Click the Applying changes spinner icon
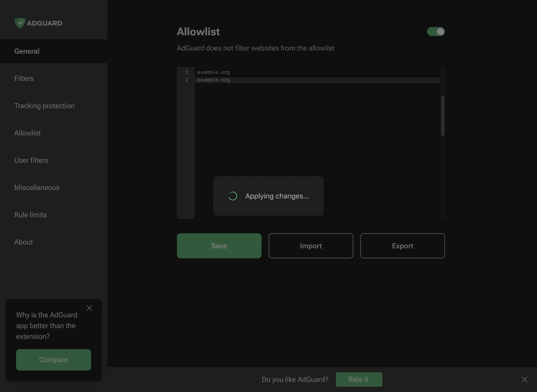Screen dimensions: 537x392 [x=233, y=196]
